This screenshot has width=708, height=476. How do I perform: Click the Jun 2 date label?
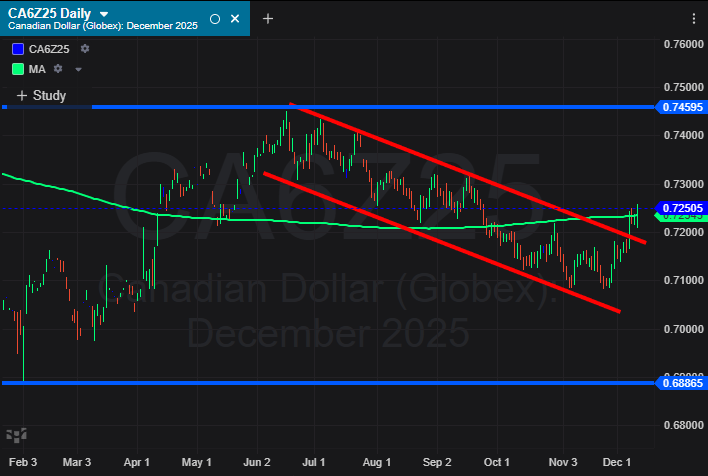point(257,462)
